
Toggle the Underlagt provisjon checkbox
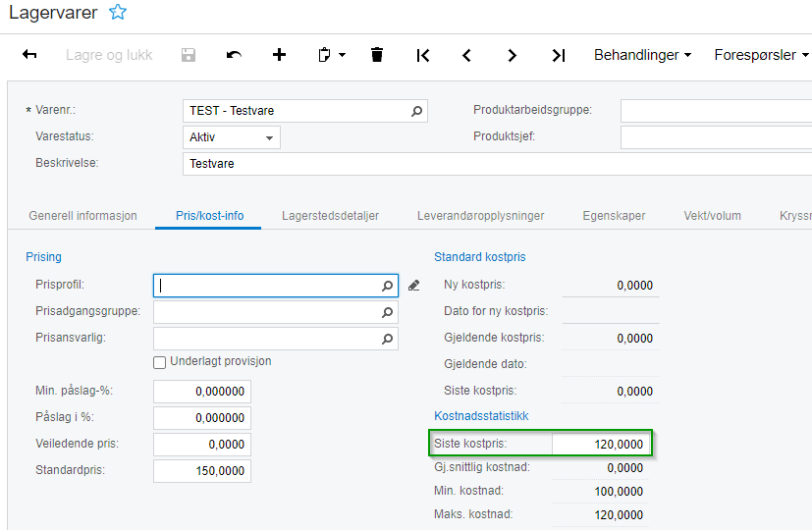(159, 362)
